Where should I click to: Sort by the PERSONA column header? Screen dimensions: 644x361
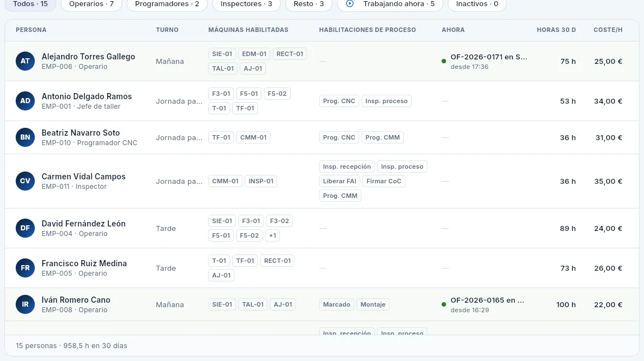[x=31, y=30]
